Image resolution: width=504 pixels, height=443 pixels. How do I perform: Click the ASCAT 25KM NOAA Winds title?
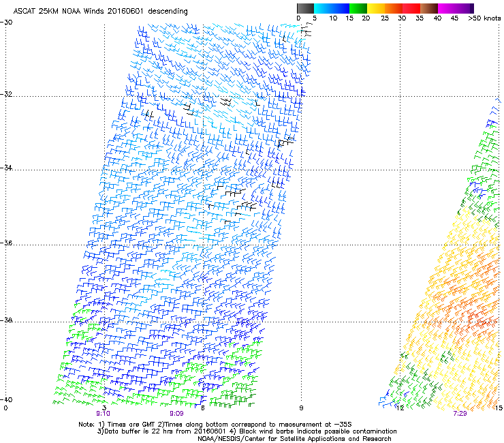[100, 11]
